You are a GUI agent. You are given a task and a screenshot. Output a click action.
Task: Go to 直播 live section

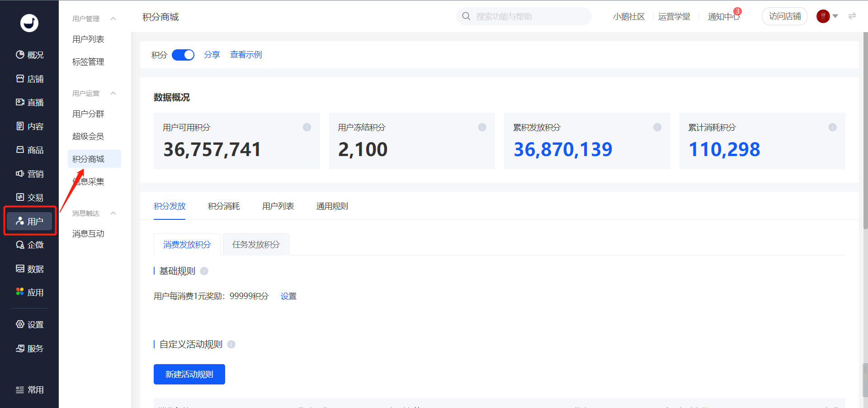pos(29,102)
